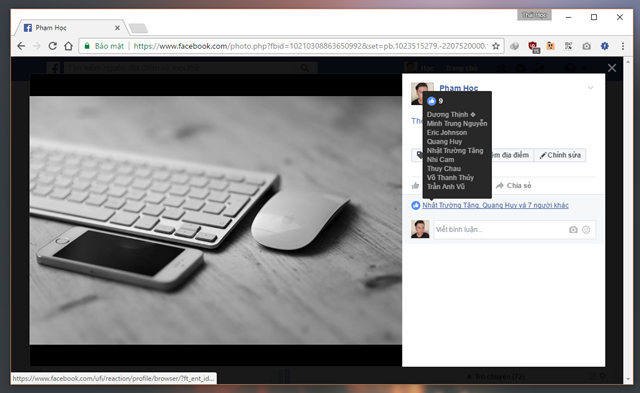Click the address bar URL
Viewport: 640px width, 393px height.
(x=310, y=46)
